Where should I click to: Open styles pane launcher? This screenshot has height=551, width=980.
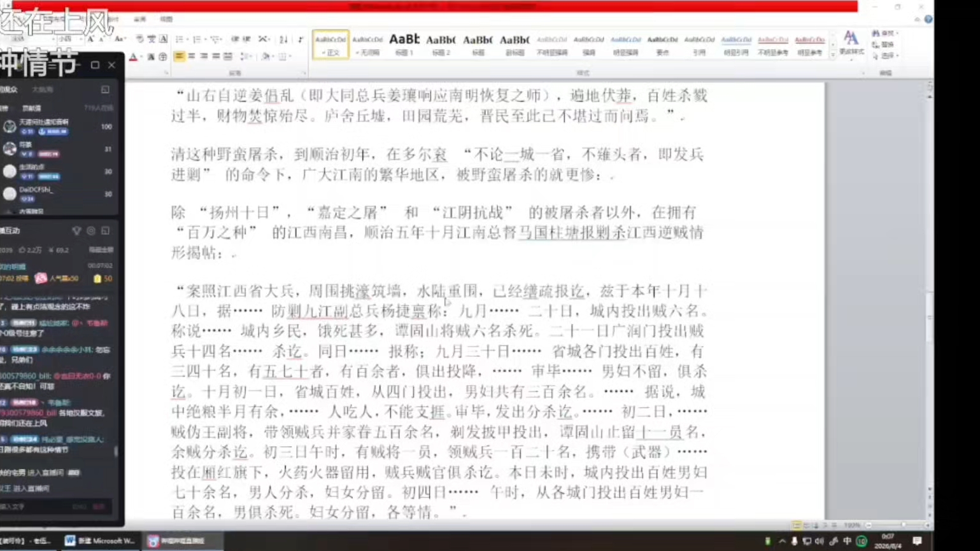(863, 73)
